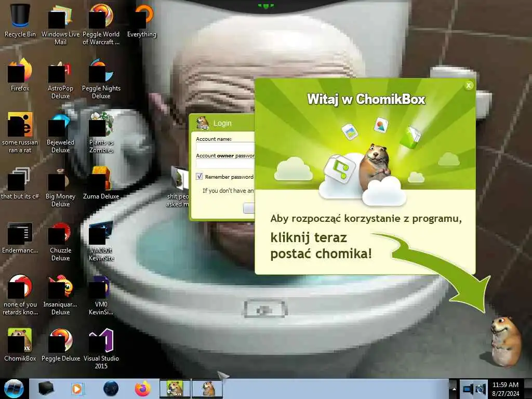Open Visual Studio 2015 shortcut
Viewport: 532px width, 399px height.
tap(101, 349)
